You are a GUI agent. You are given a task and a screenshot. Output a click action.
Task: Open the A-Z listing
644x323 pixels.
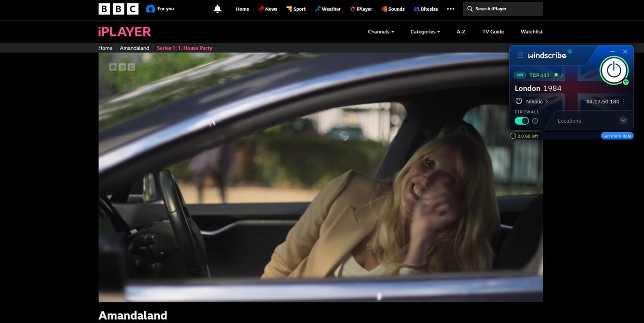pyautogui.click(x=461, y=32)
